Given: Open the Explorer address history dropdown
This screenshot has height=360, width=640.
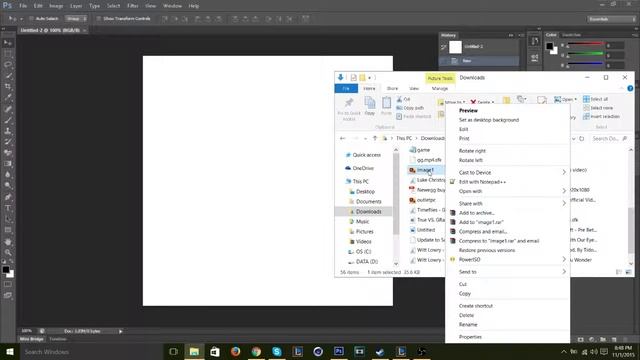Looking at the screenshot, I should (x=573, y=138).
